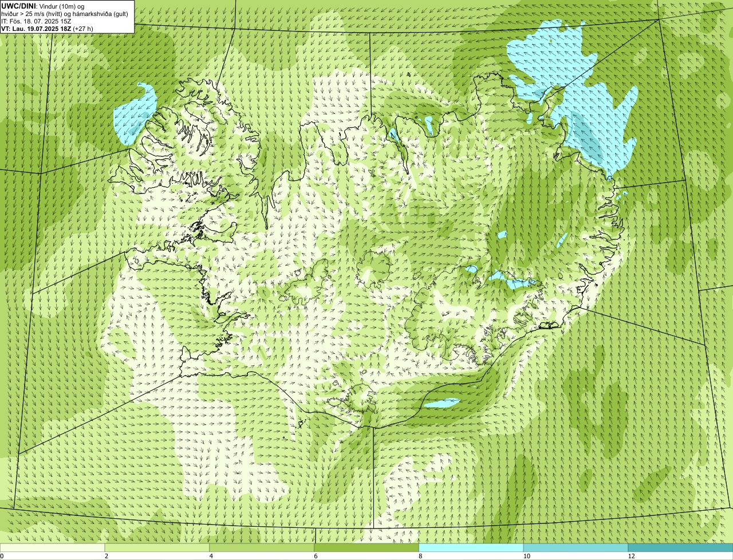Click the medium cyan 10–12 legend swatch
733x560 pixels.
(576, 547)
